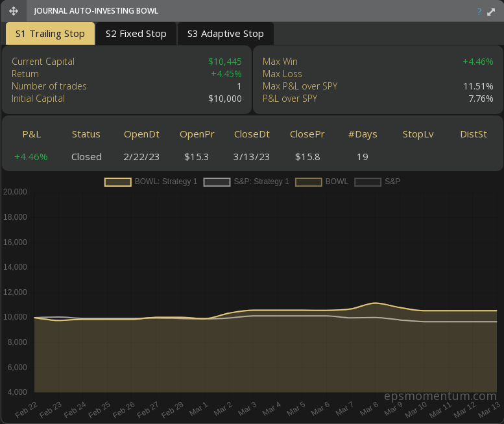
Task: Click the Mar 13 x-axis date label
Action: [x=489, y=410]
